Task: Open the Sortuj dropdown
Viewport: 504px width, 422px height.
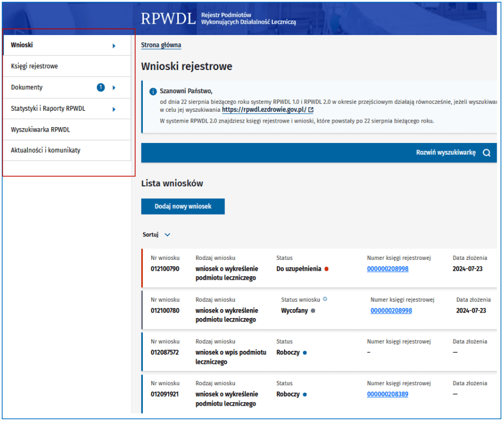Action: point(156,234)
